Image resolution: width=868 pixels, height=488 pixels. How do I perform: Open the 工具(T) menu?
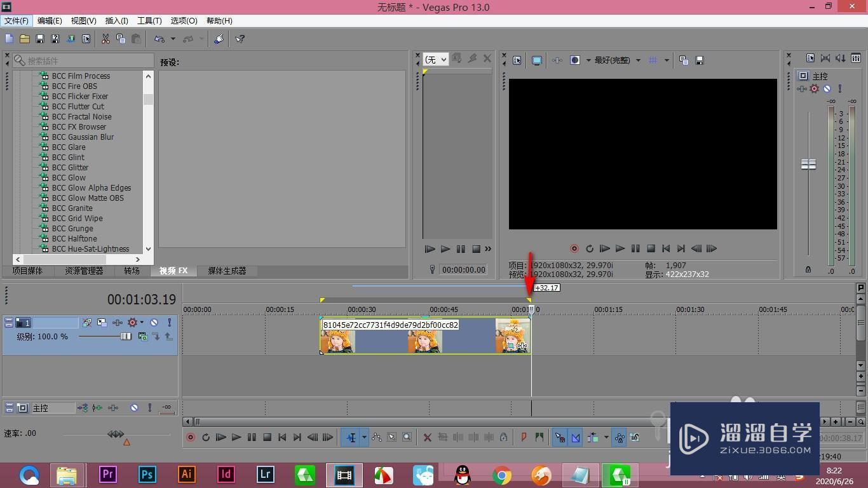(x=149, y=21)
